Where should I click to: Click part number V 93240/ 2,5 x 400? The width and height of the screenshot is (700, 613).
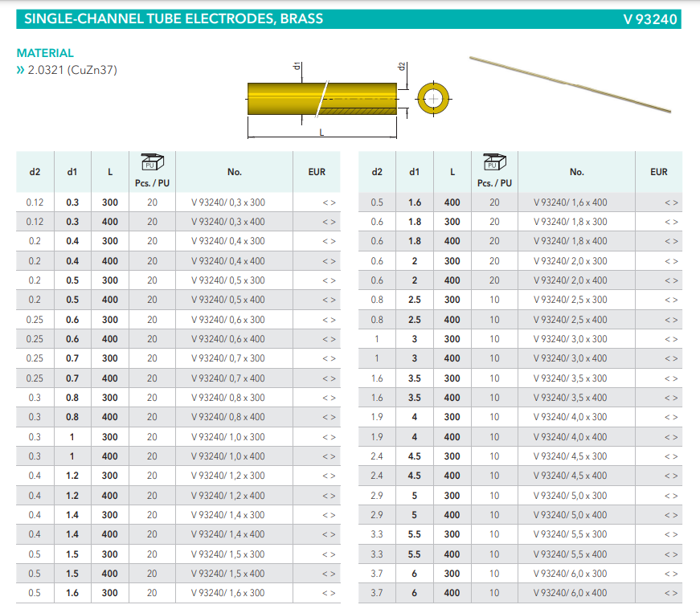pyautogui.click(x=570, y=320)
